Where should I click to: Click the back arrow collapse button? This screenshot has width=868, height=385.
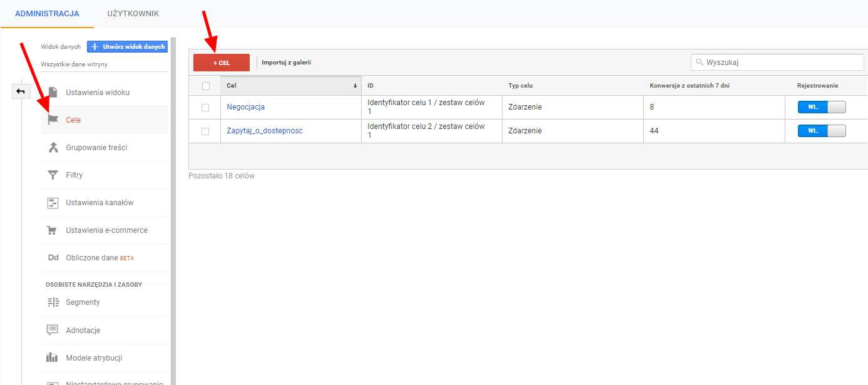[x=21, y=91]
